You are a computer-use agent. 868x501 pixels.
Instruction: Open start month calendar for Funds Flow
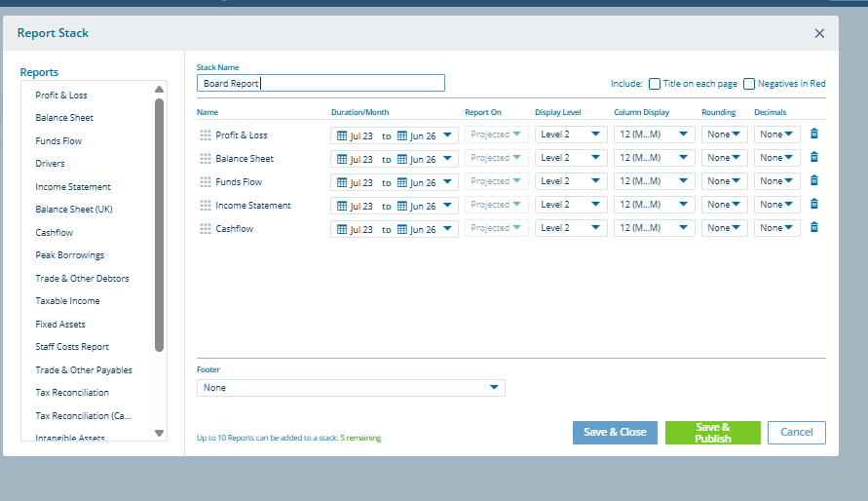tap(342, 182)
